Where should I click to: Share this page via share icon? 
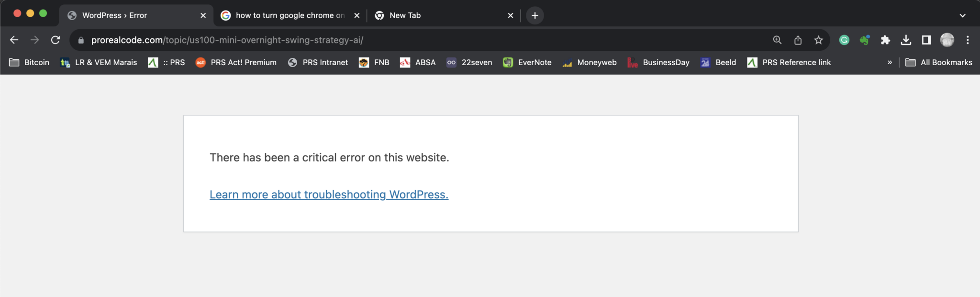[x=798, y=40]
